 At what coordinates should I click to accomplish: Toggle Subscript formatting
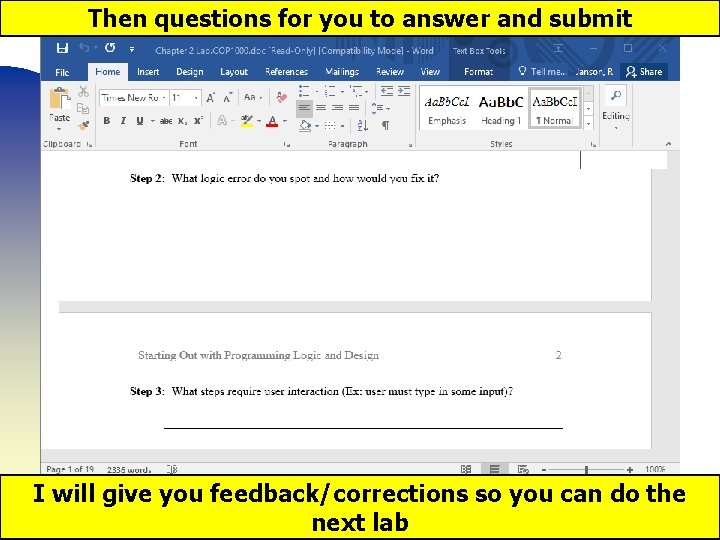[x=182, y=121]
